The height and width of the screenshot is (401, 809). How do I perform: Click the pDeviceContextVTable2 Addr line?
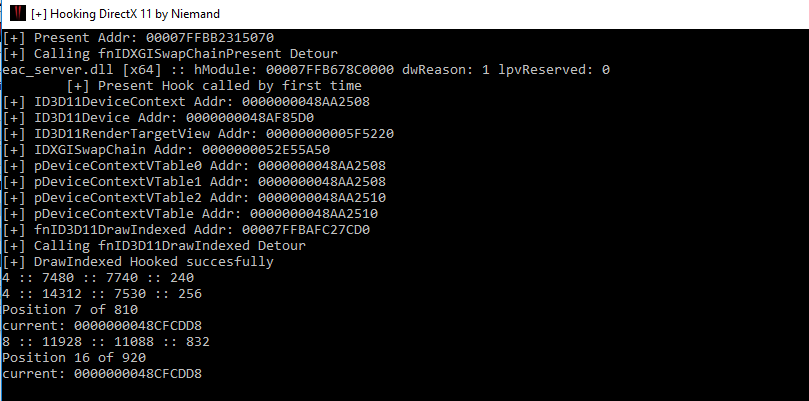[x=194, y=198]
